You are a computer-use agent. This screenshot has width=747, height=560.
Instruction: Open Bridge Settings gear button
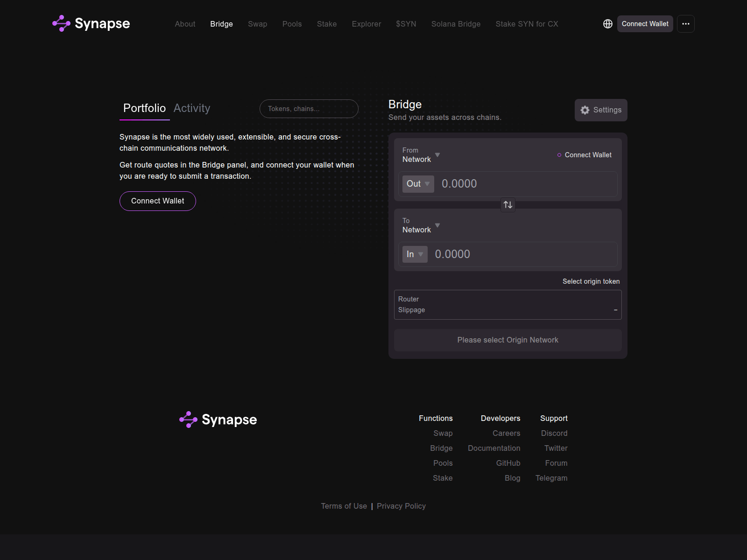point(601,110)
